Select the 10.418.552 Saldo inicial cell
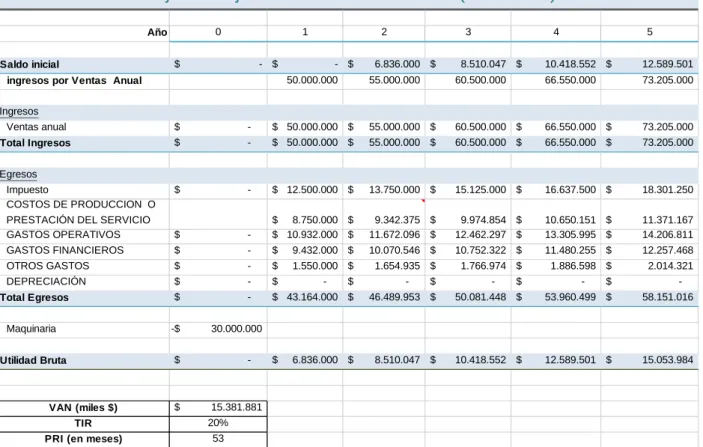Screen dimensions: 703x447 (x=570, y=64)
